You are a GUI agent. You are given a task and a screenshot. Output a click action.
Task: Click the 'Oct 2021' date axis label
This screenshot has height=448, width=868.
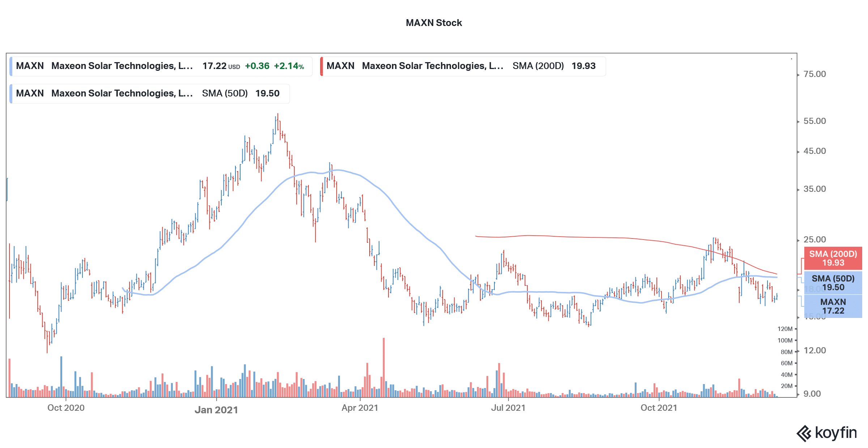click(659, 408)
